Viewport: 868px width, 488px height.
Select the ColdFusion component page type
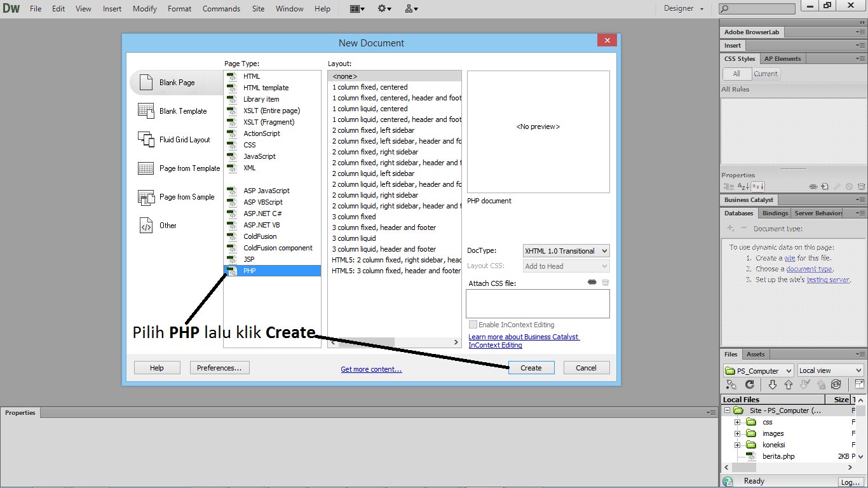[x=272, y=248]
